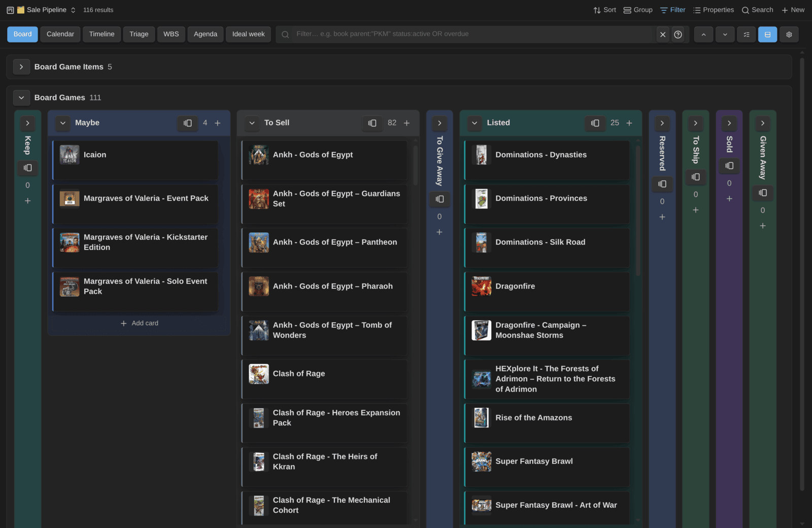
Task: Collapse the Maybe column
Action: [63, 123]
